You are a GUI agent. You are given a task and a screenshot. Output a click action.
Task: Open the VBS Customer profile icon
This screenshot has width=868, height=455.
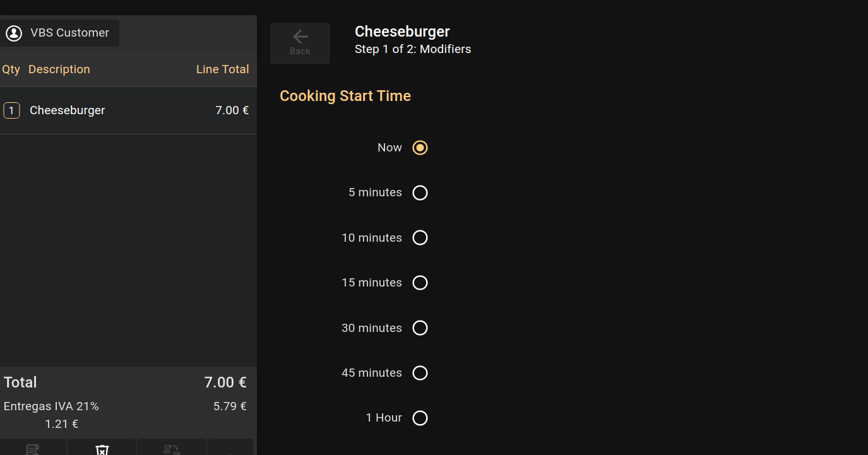(14, 33)
